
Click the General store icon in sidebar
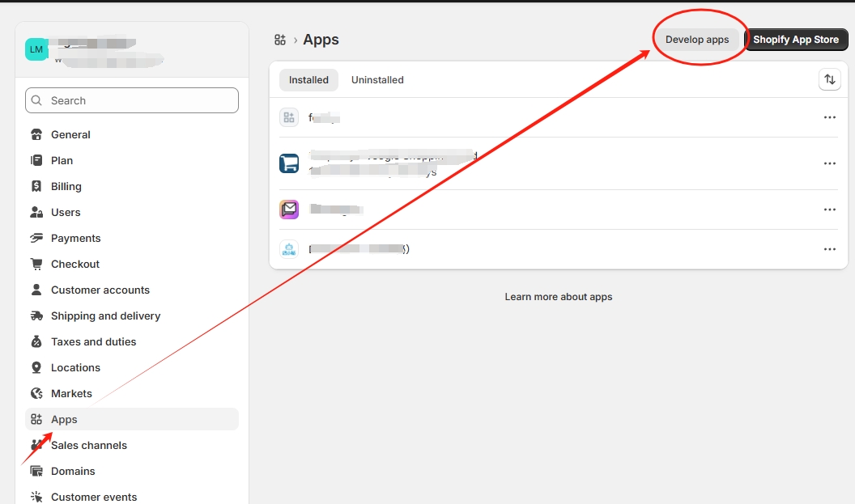(36, 134)
